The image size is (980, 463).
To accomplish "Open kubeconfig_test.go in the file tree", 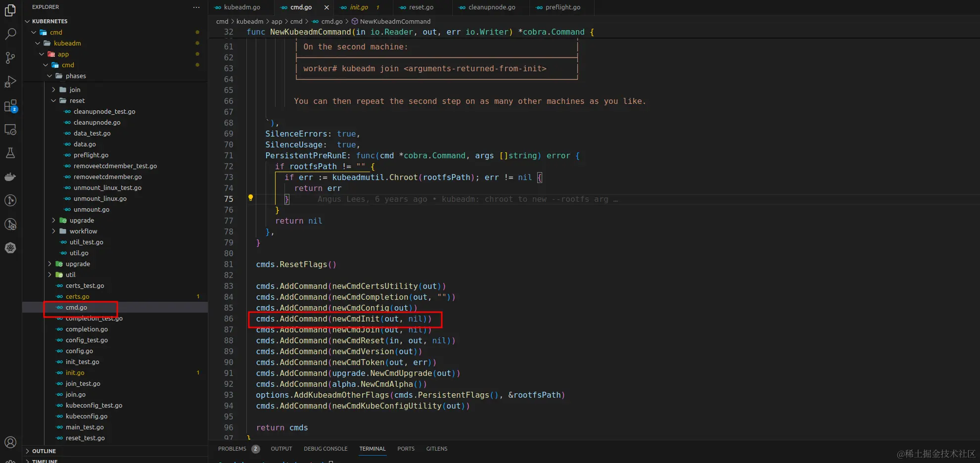I will click(x=94, y=405).
